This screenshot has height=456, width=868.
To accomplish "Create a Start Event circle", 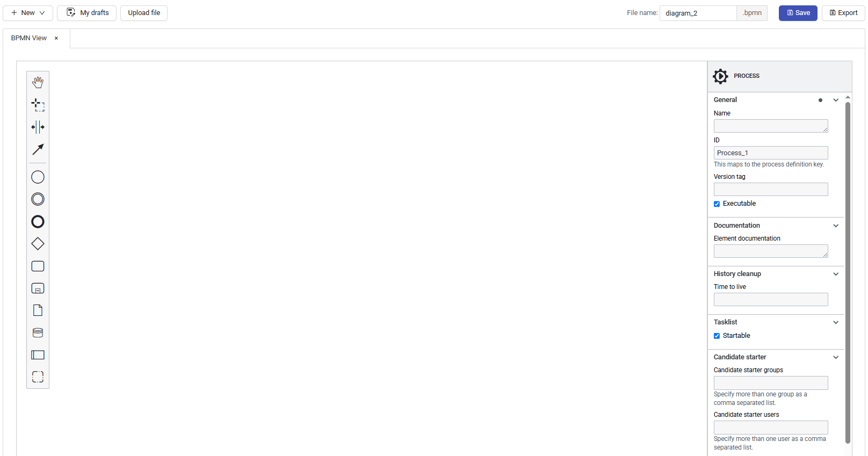I will (38, 177).
